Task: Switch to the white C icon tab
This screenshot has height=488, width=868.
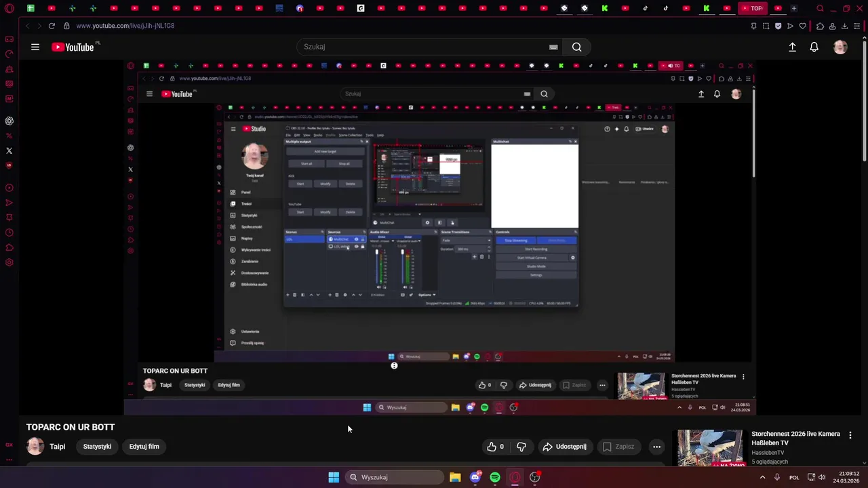Action: click(361, 9)
